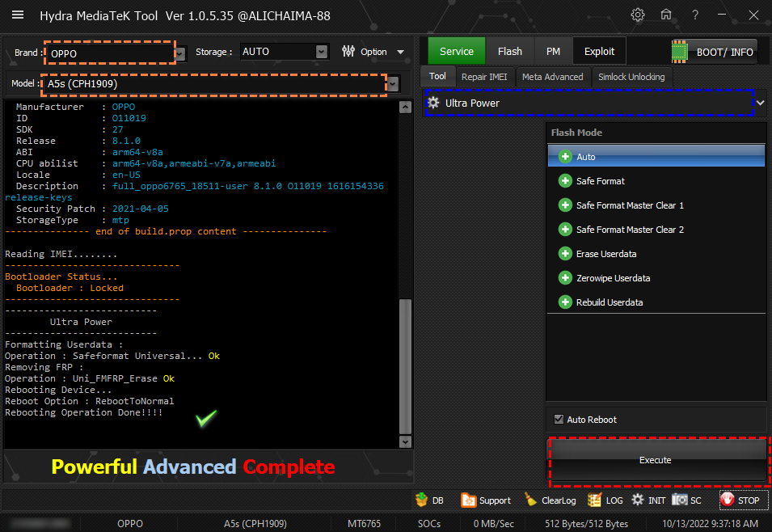The image size is (772, 532).
Task: Select Erase Userdata flash mode
Action: 656,254
